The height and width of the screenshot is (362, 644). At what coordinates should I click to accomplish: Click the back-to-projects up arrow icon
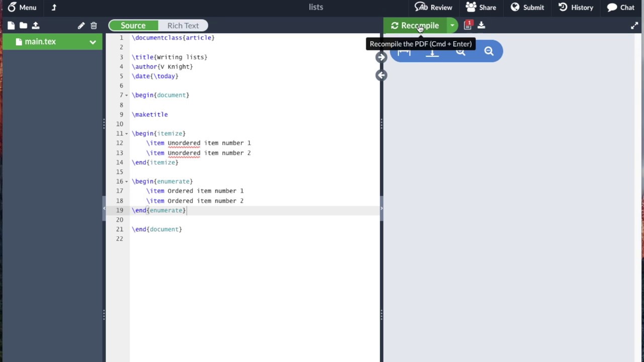(x=54, y=7)
